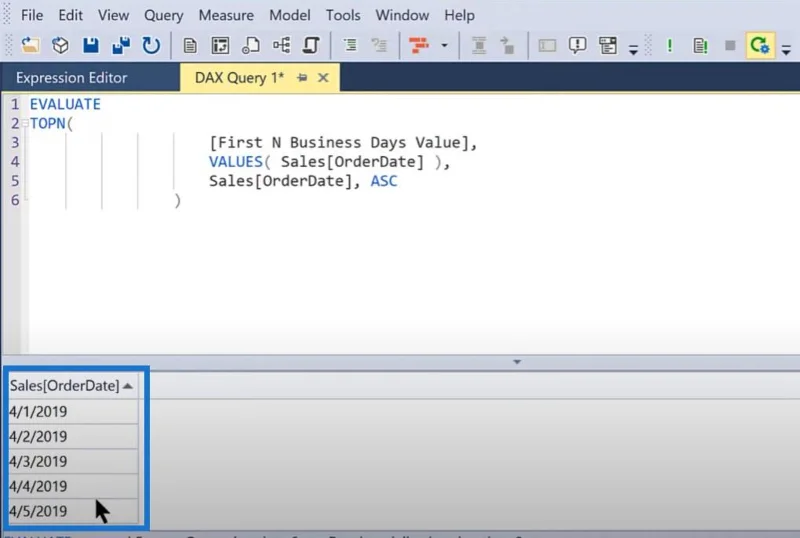Open the Tools menu
Screen dimensions: 800x538
pos(343,15)
